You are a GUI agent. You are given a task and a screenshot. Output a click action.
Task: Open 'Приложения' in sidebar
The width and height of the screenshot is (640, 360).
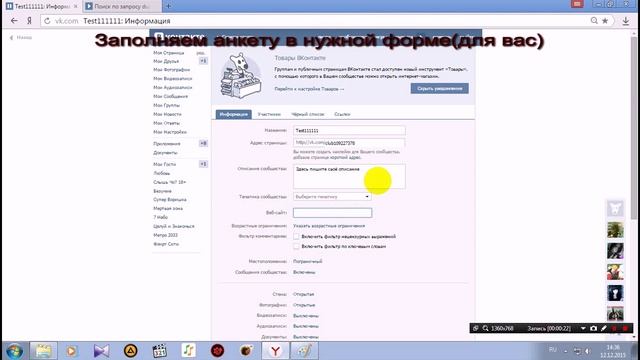pyautogui.click(x=167, y=144)
